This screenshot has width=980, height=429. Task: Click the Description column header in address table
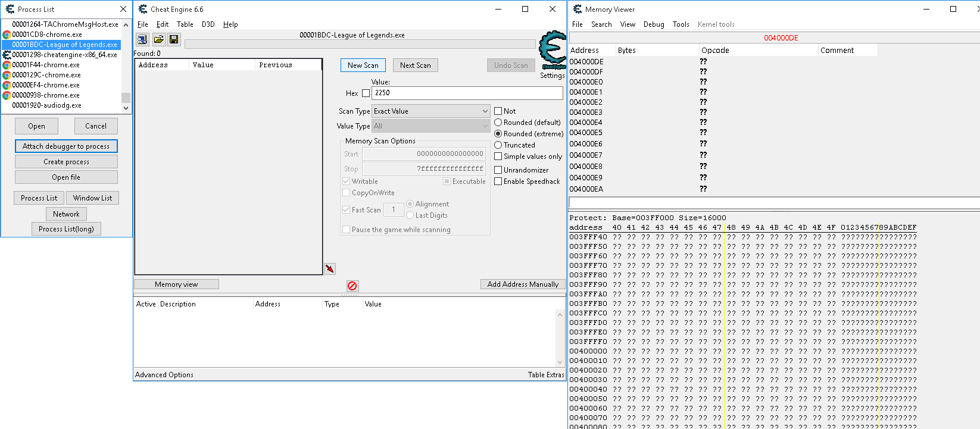205,304
